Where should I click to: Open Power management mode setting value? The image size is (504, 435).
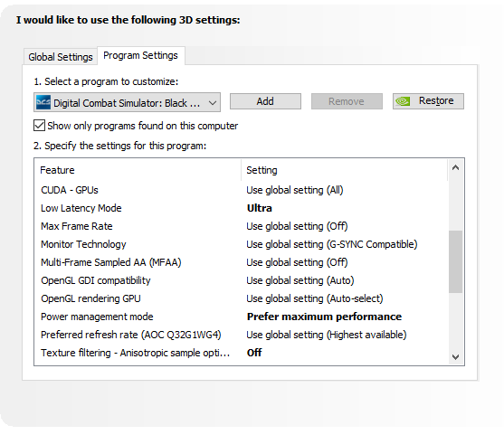tap(324, 317)
